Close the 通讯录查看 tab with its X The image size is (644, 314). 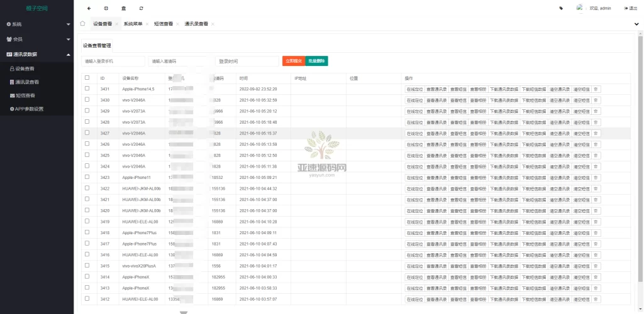[213, 24]
